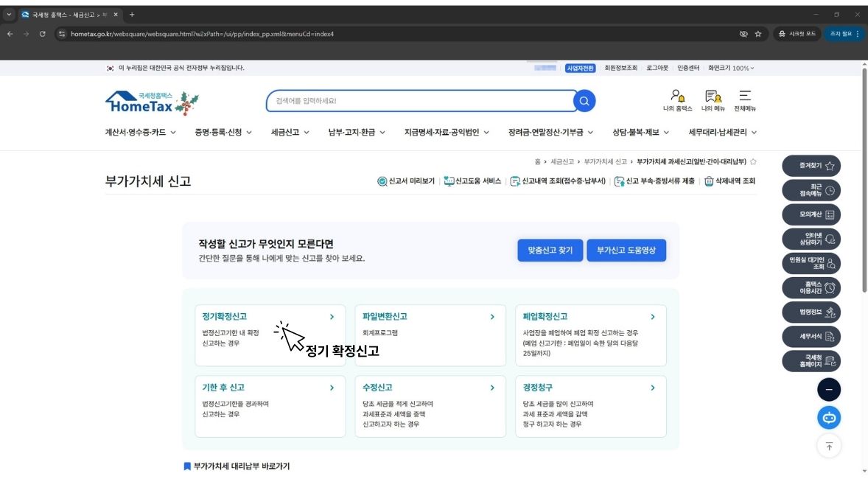Image resolution: width=868 pixels, height=479 pixels.
Task: Add page to favorites star in breadcrumb
Action: (753, 161)
